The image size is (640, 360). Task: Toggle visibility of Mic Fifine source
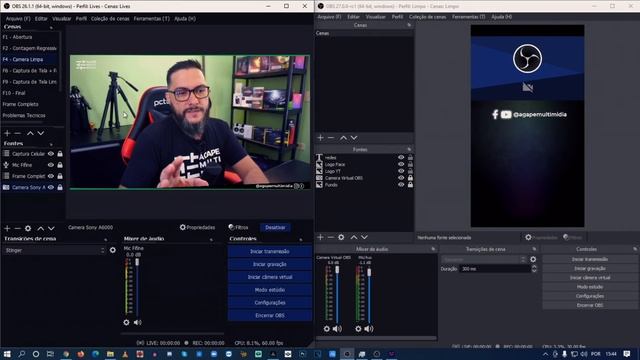tap(51, 165)
